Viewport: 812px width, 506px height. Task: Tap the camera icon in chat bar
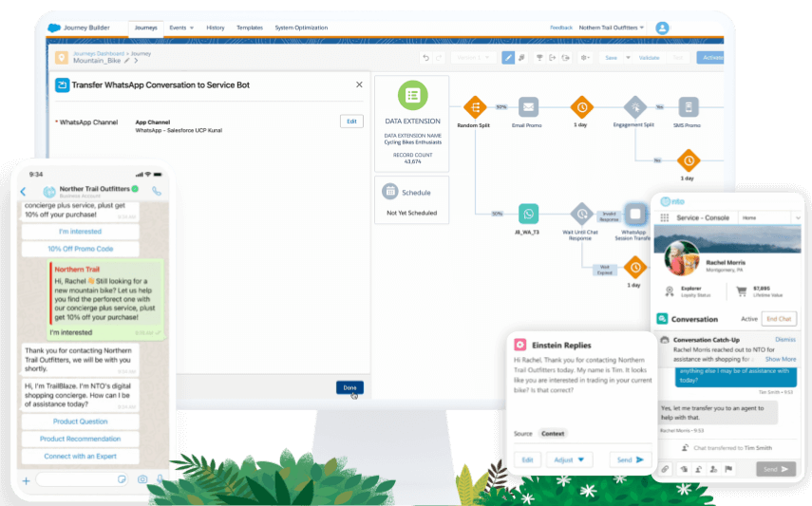coord(142,479)
